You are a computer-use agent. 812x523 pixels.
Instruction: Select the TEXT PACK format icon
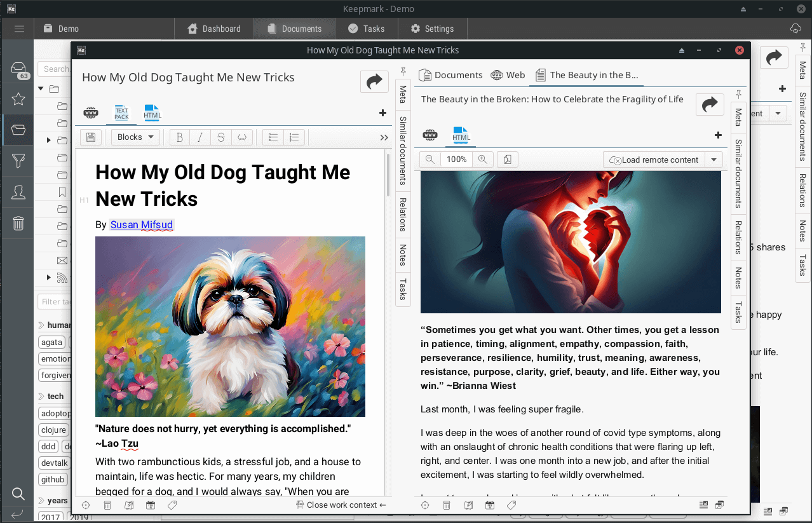coord(121,113)
